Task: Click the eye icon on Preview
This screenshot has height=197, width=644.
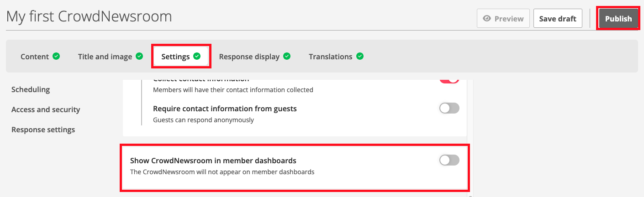Action: pyautogui.click(x=487, y=19)
